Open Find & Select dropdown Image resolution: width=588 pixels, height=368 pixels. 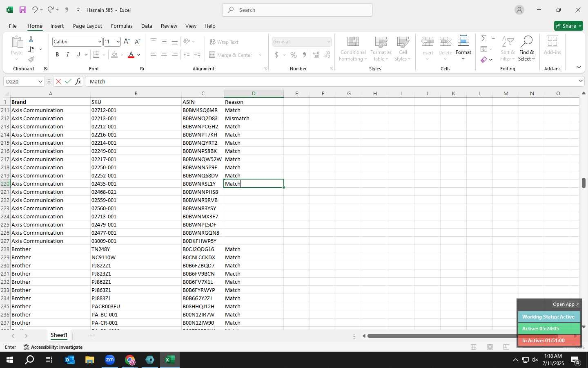[x=527, y=49]
